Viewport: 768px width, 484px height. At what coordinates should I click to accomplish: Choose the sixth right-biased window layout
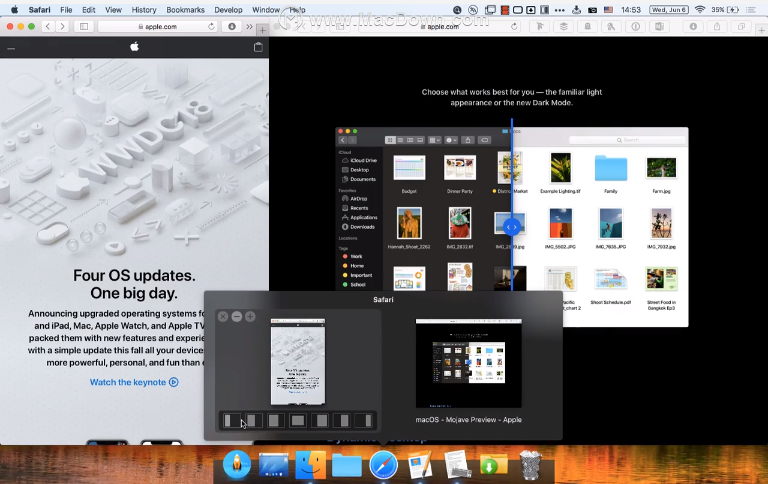pyautogui.click(x=343, y=420)
